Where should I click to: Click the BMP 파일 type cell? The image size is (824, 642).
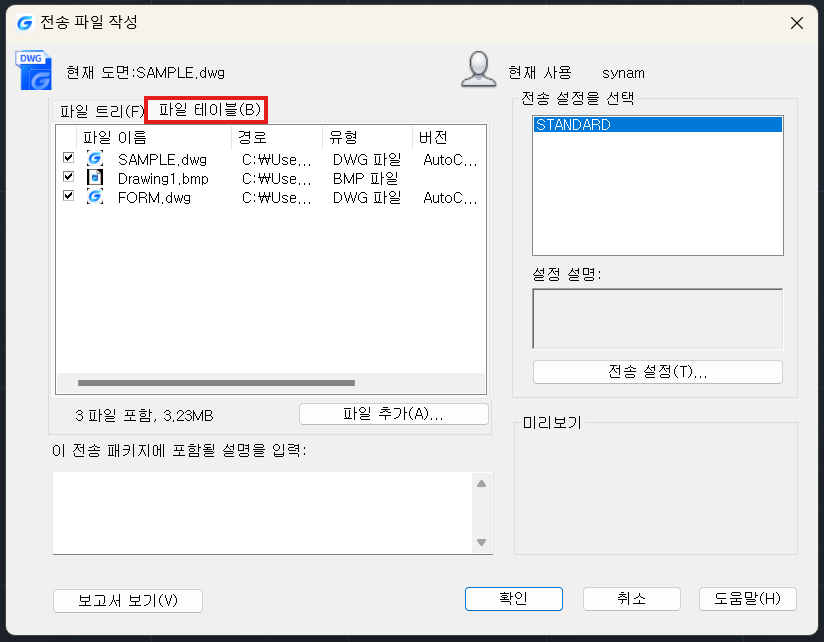(365, 179)
